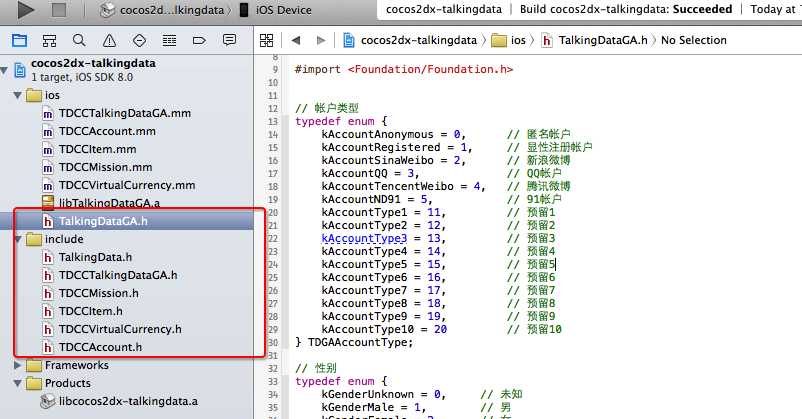The width and height of the screenshot is (802, 419).
Task: Click kAccountRegistered in the code
Action: (381, 147)
